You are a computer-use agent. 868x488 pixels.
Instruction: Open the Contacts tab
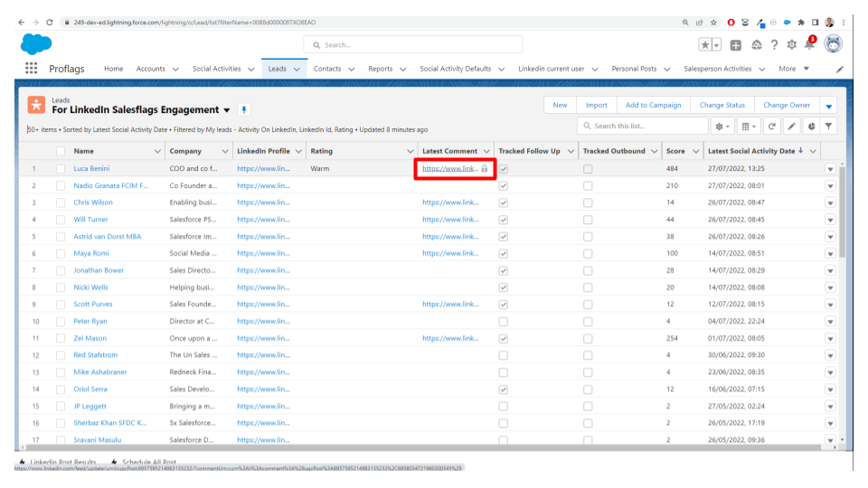pyautogui.click(x=327, y=69)
